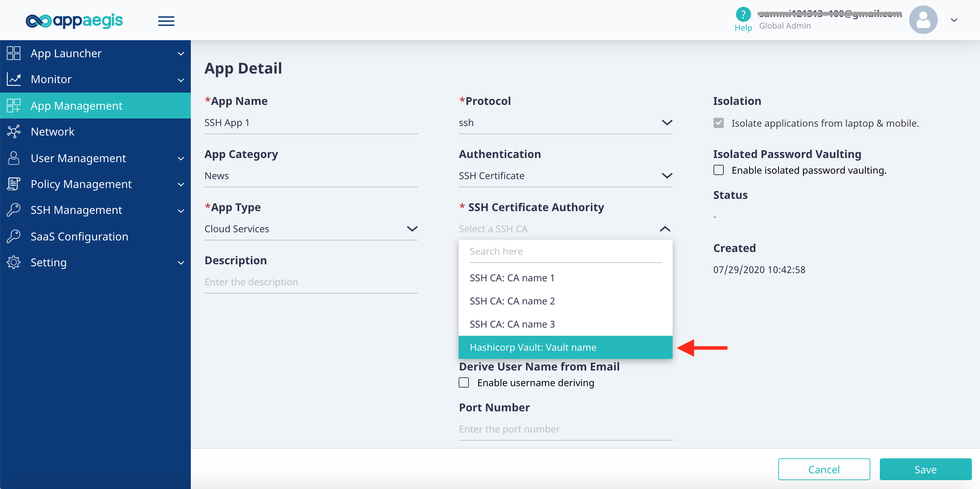Select SSH CA: CA name 1 option

565,278
